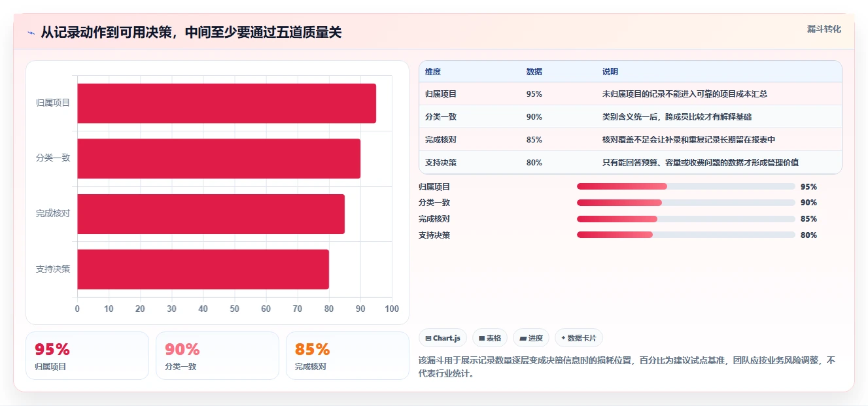Image resolution: width=868 pixels, height=406 pixels.
Task: Click description 未归属项目的记录不能进入可靠的项目成本汇总
Action: coord(685,94)
